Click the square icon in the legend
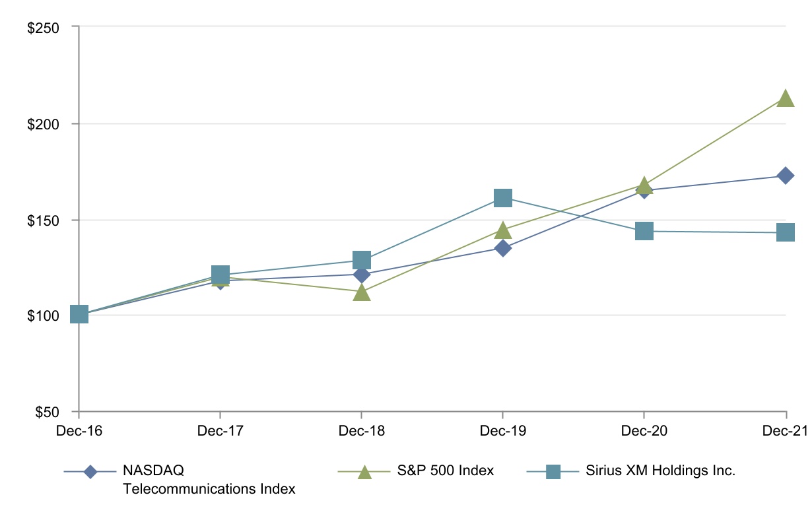The image size is (812, 528). 553,472
